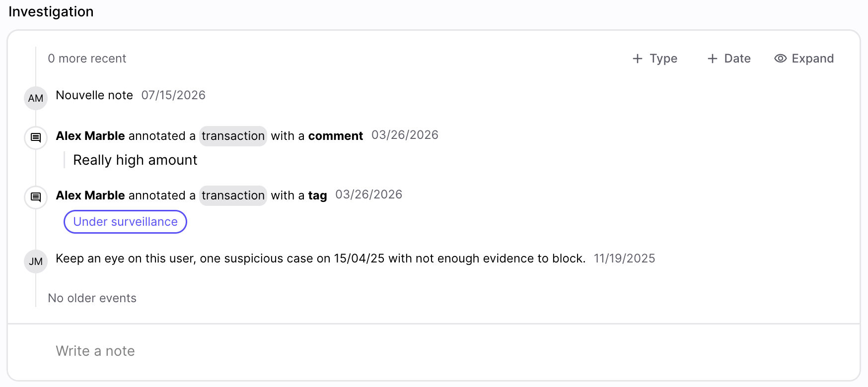Click the plus icon before Date
This screenshot has height=387, width=868.
coord(713,59)
